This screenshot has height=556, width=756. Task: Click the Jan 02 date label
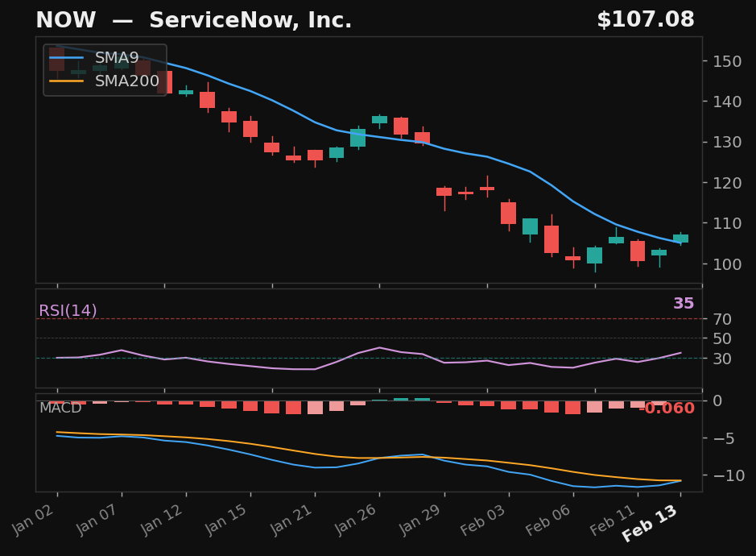pos(33,519)
